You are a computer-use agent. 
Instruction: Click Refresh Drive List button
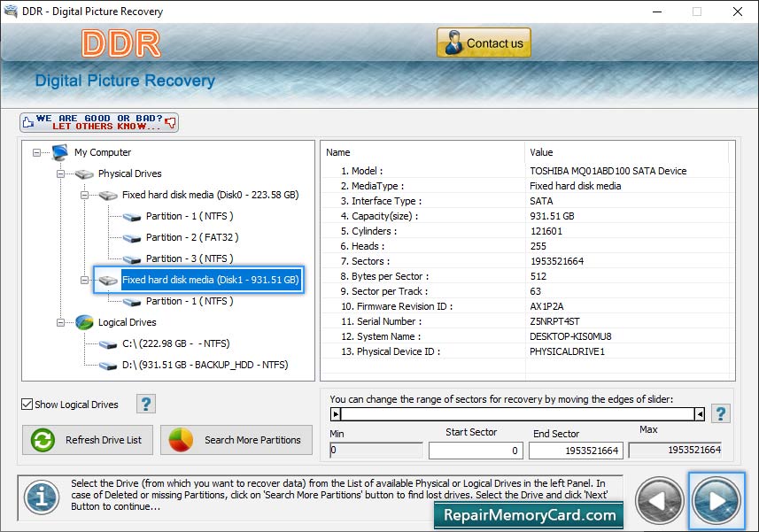click(x=88, y=440)
